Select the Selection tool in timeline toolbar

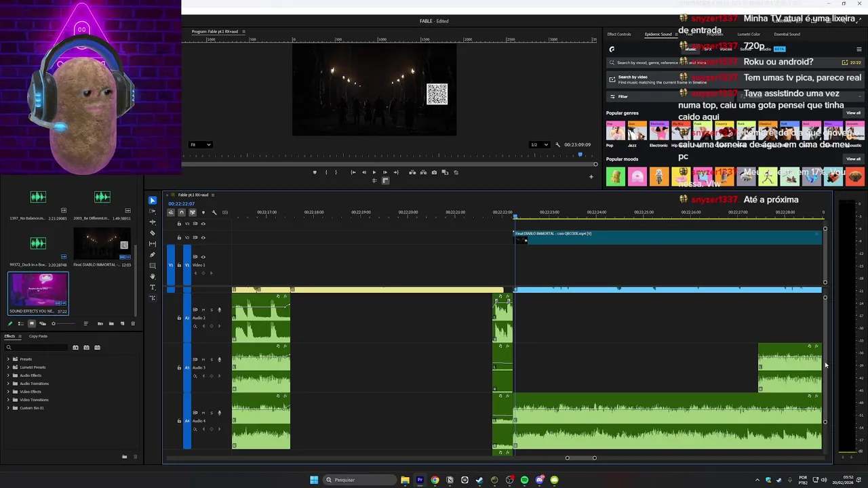(153, 201)
